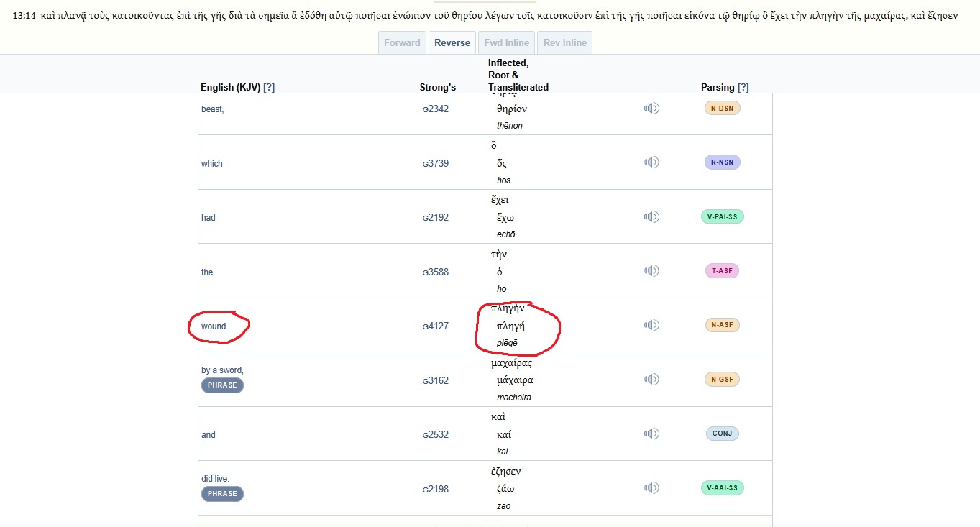Open Strong's G2342 entry
980x527 pixels.
click(x=436, y=109)
